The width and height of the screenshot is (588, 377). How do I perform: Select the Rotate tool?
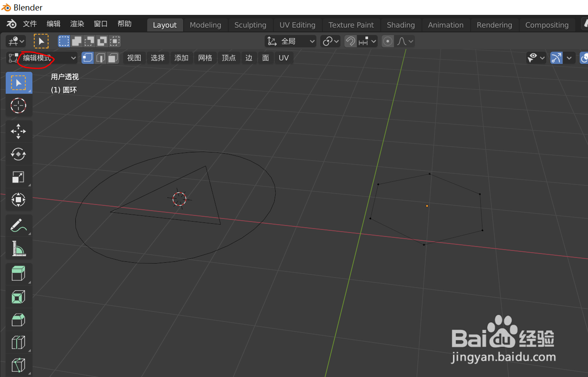tap(18, 154)
